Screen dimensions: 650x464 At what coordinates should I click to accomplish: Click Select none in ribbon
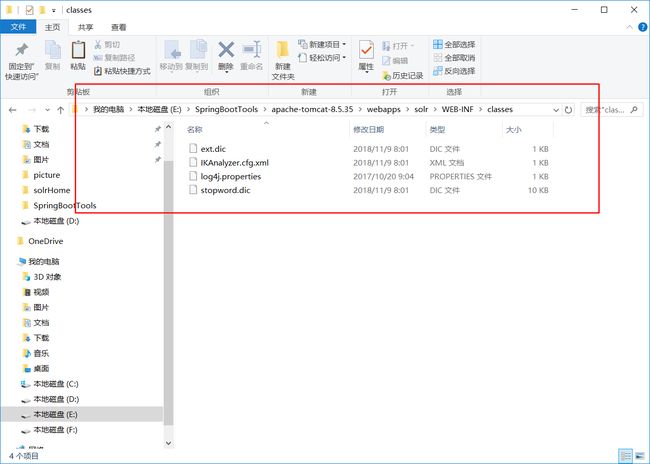(x=454, y=58)
